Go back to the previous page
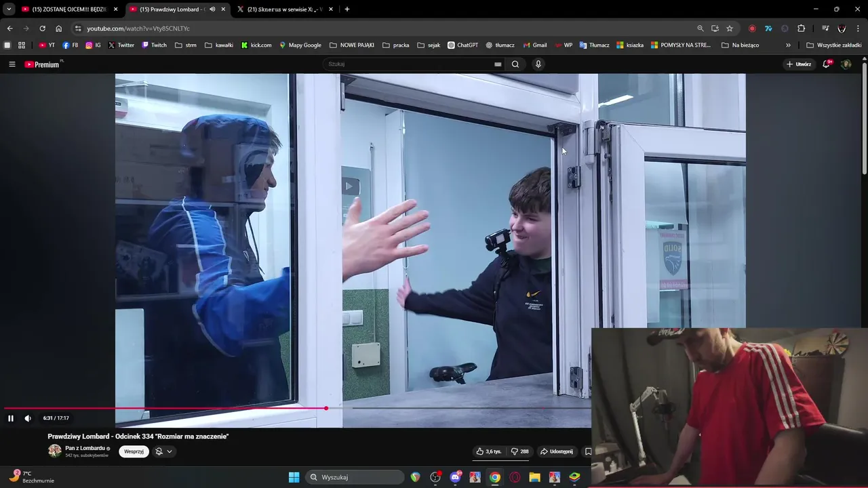868x488 pixels. click(9, 28)
